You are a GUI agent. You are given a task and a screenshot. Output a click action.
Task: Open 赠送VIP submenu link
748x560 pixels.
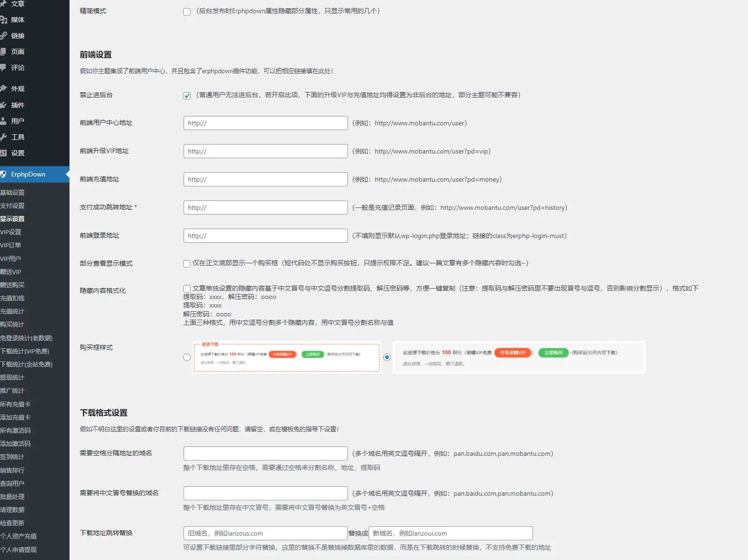pyautogui.click(x=11, y=272)
